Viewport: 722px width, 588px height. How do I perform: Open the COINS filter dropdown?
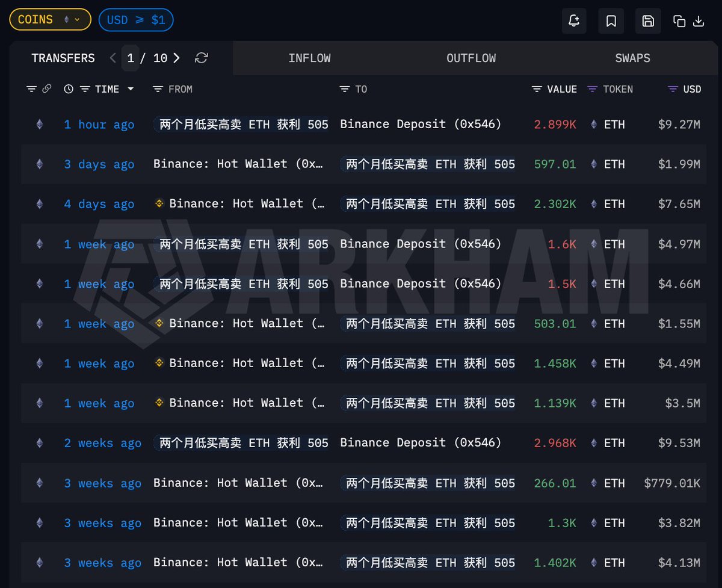tap(50, 20)
